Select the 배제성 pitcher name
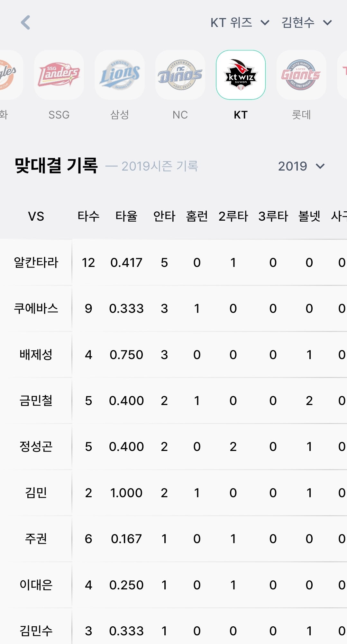 coord(36,355)
